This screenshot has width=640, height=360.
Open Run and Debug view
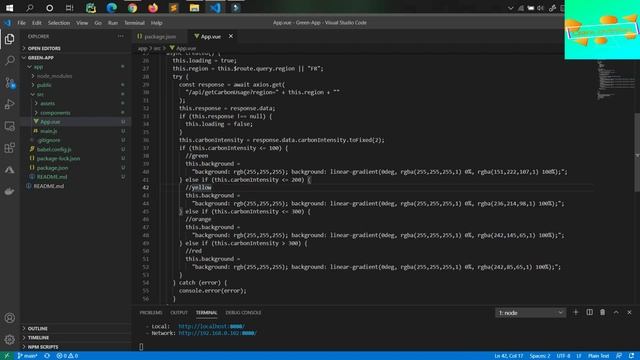coord(9,104)
